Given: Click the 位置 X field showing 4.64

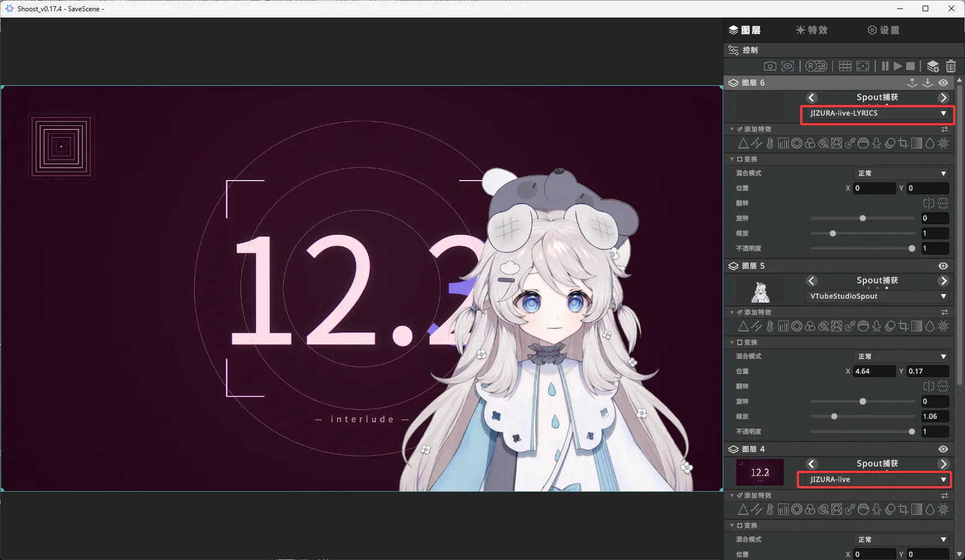Looking at the screenshot, I should 874,371.
